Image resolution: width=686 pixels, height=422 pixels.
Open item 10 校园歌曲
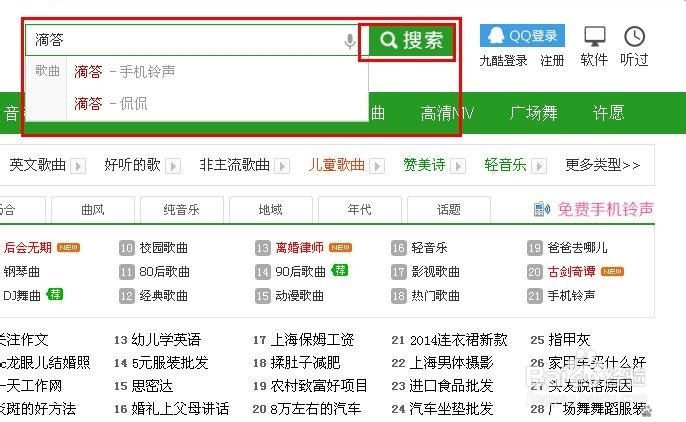pyautogui.click(x=164, y=248)
